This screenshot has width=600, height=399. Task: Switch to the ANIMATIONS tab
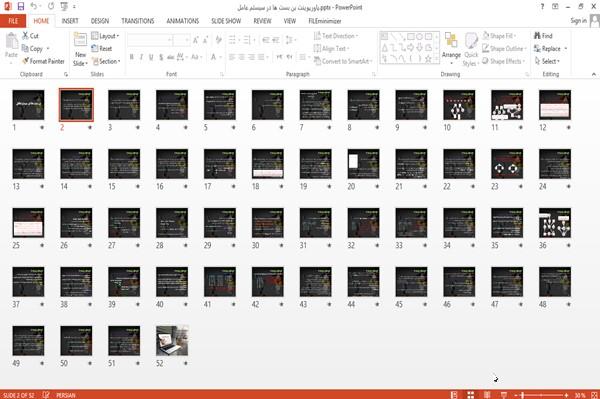pyautogui.click(x=183, y=21)
